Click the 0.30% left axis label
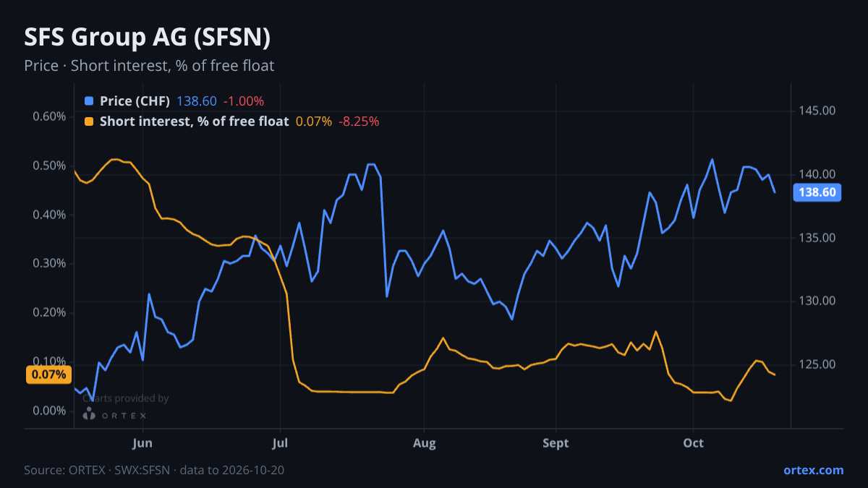This screenshot has width=868, height=488. pos(50,263)
